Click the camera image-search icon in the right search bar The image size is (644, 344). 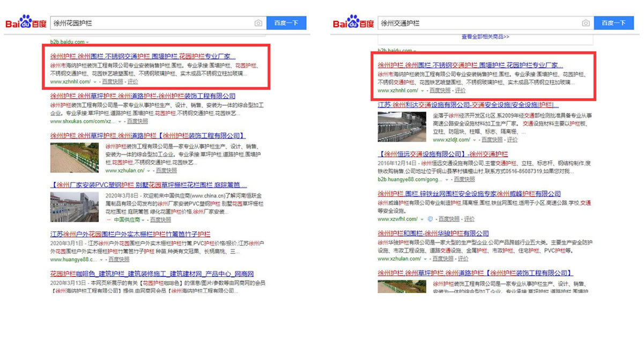coord(586,24)
